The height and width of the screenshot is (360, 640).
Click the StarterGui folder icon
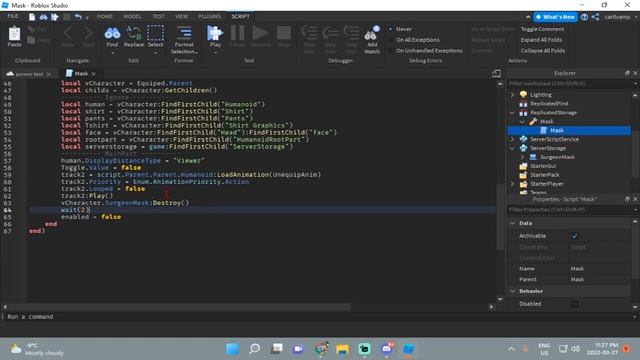tap(523, 166)
